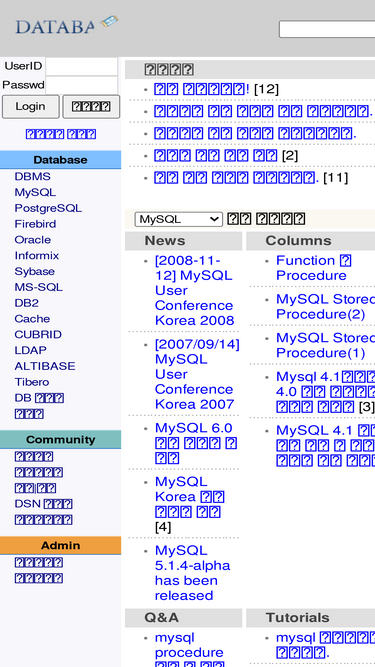Focus the UserID input field
Screen dimensions: 375x667
[82, 66]
